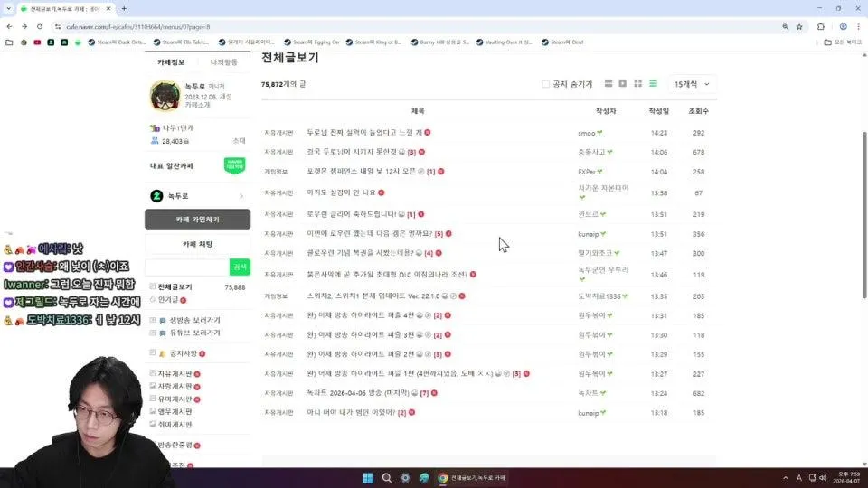Open 생방송 보러가기 menu link
Viewport: 868px width, 488px height.
tap(195, 320)
